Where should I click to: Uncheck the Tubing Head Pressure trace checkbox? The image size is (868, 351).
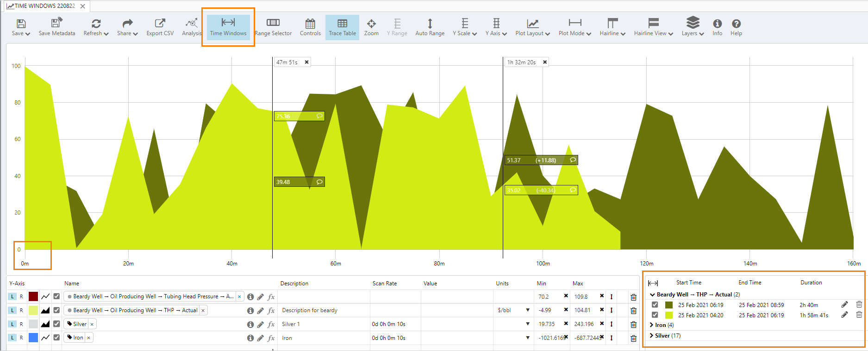(56, 296)
